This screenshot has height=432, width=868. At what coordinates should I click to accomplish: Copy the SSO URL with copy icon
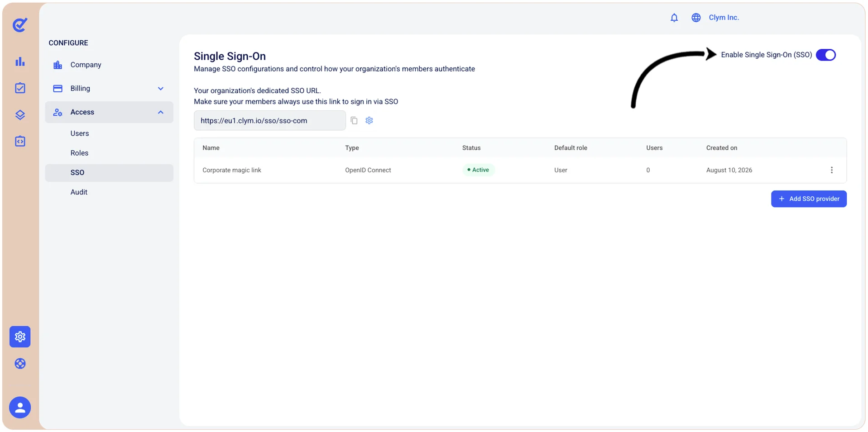click(354, 120)
